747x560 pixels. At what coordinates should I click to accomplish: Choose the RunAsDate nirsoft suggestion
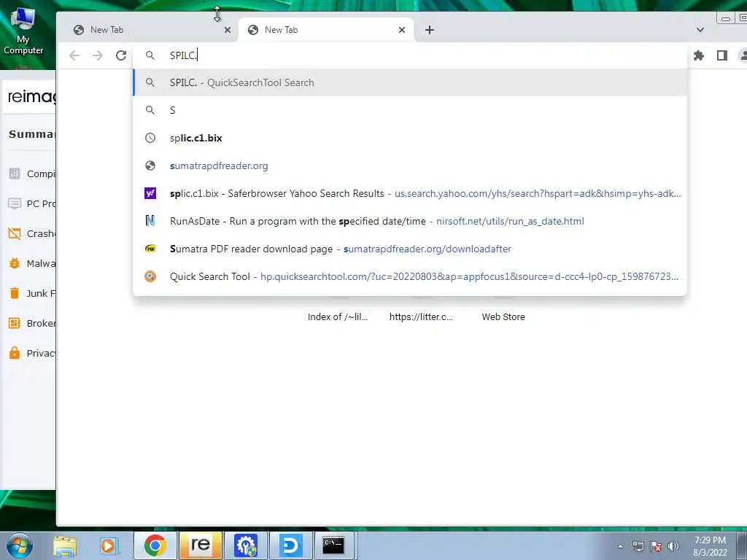[x=410, y=221]
